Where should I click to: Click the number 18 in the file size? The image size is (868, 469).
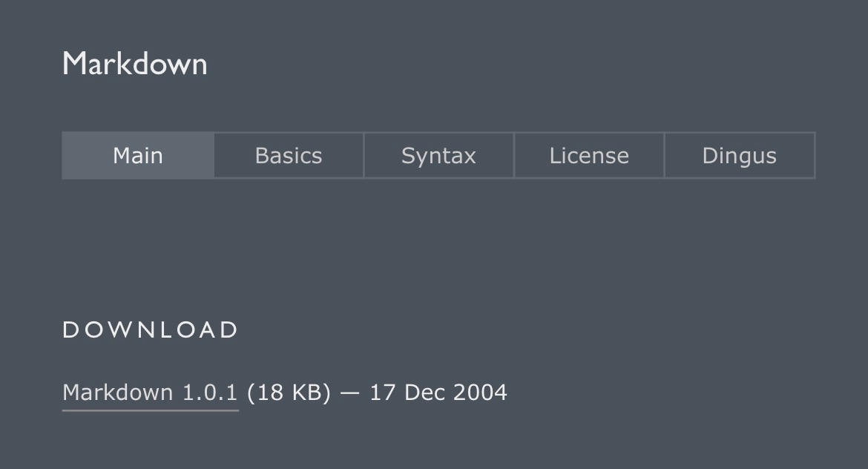[x=270, y=393]
